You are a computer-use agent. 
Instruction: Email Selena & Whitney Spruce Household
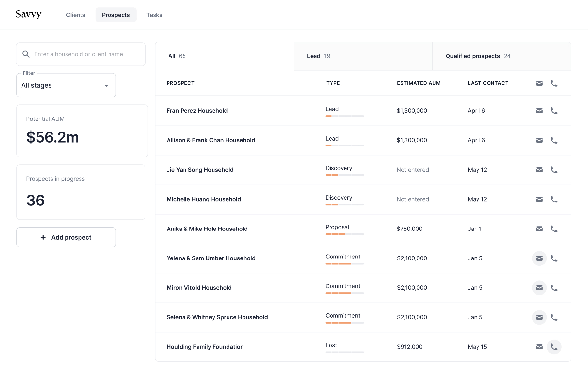click(x=539, y=317)
